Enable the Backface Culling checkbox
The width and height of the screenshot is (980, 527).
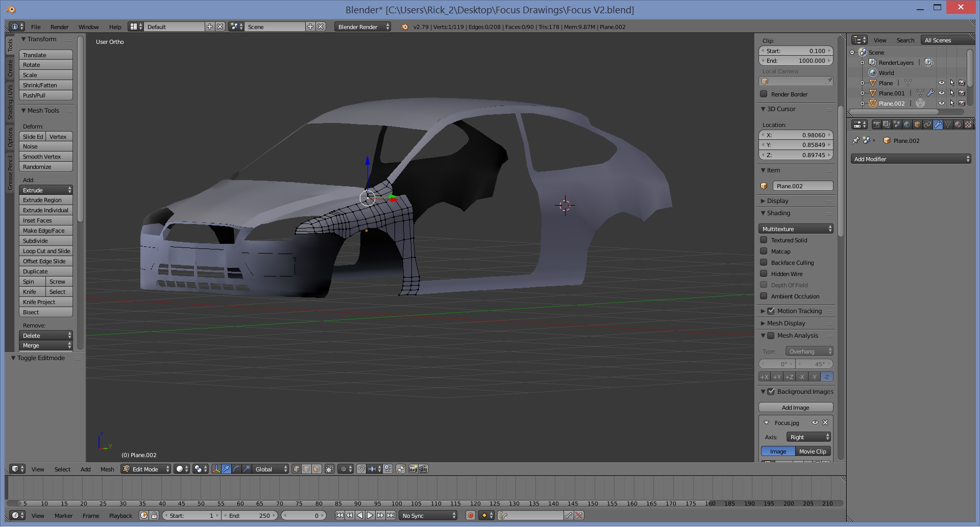click(x=764, y=263)
